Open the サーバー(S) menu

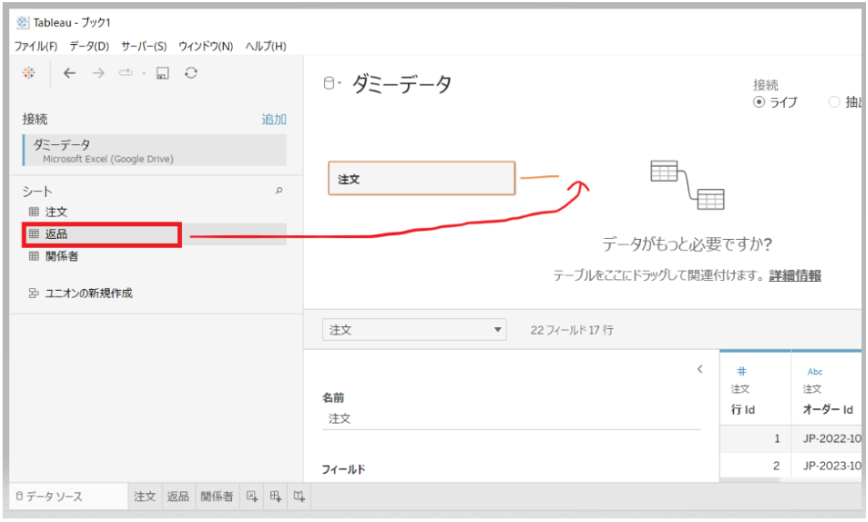pyautogui.click(x=144, y=46)
